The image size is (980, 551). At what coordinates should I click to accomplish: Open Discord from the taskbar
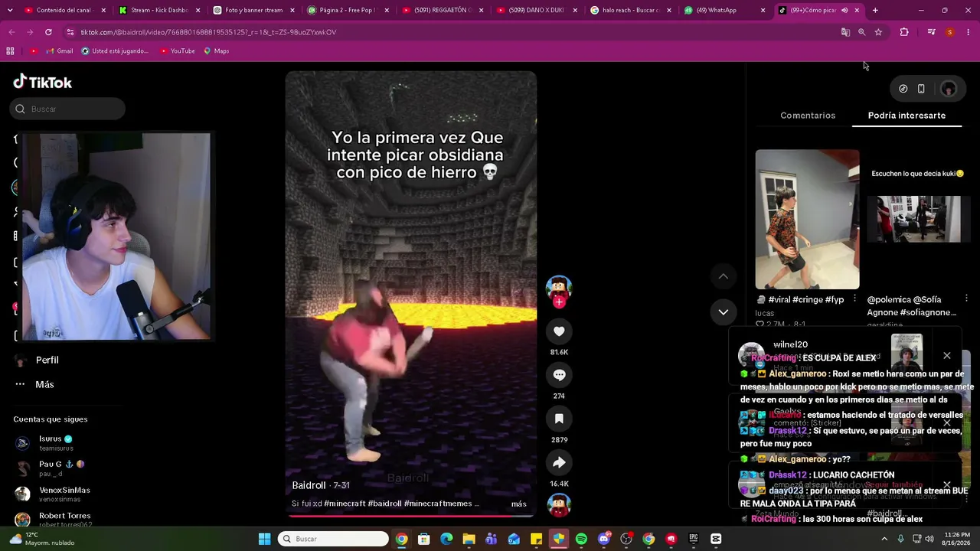pyautogui.click(x=603, y=539)
